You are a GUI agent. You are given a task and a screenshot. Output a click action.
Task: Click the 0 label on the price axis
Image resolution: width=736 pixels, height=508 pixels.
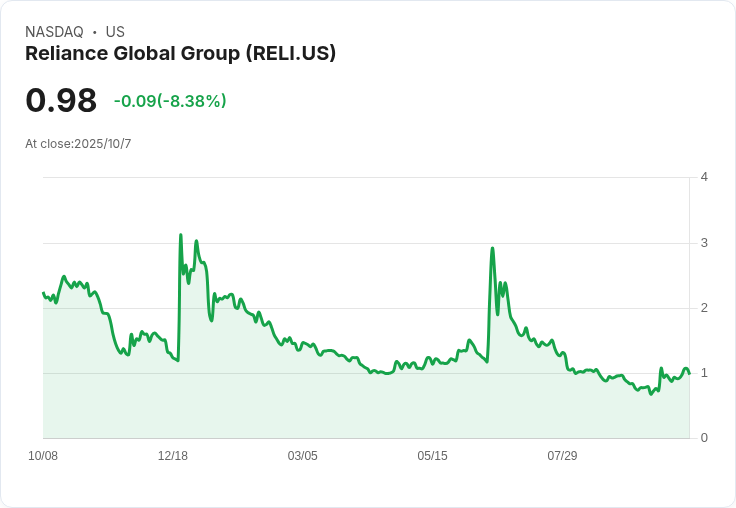coord(704,438)
